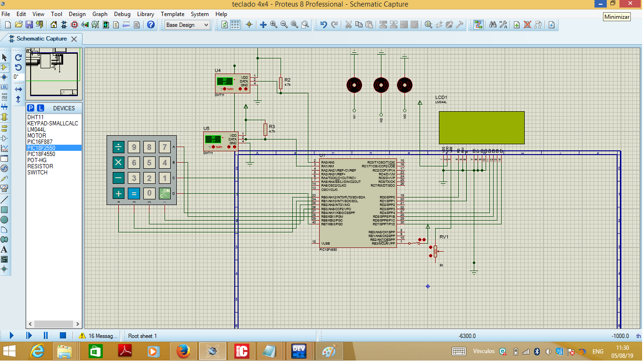Screen dimensions: 644x362
Task: Close the Schematic Capture tab
Action: tap(74, 39)
